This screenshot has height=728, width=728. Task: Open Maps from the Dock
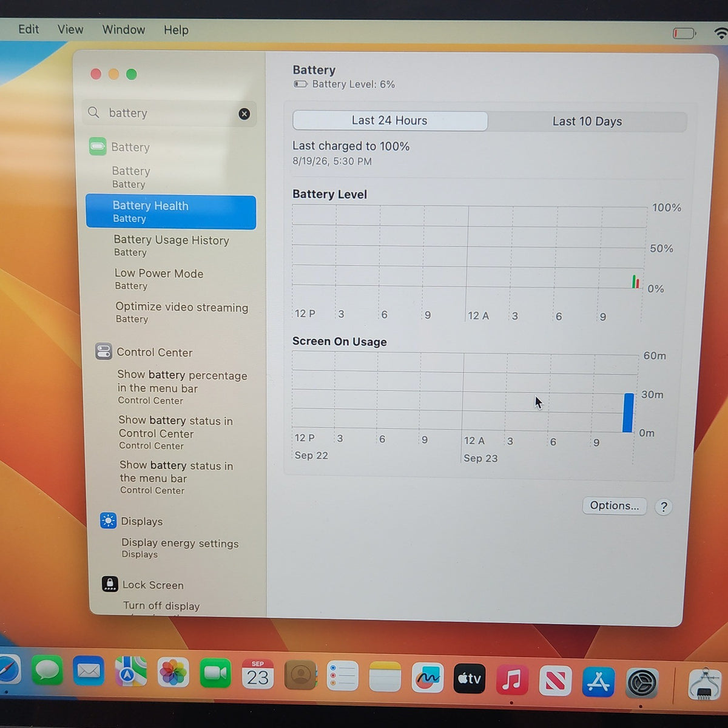pyautogui.click(x=130, y=672)
